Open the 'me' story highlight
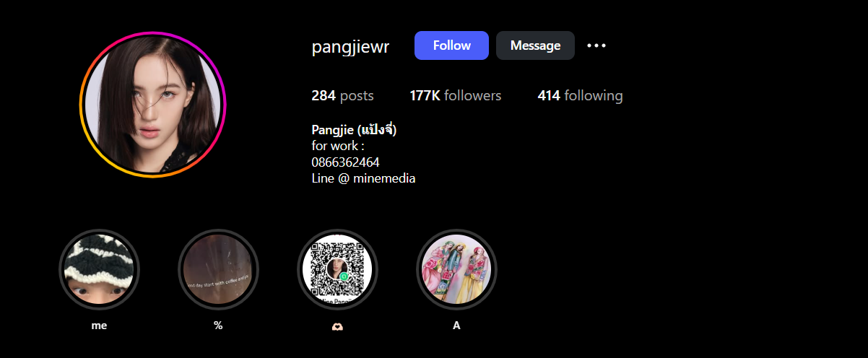The image size is (868, 358). click(x=99, y=270)
